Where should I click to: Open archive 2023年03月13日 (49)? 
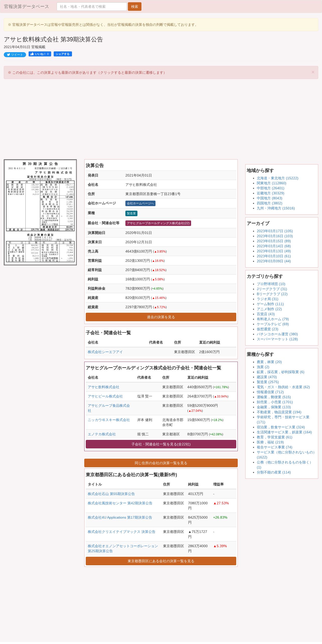(274, 251)
